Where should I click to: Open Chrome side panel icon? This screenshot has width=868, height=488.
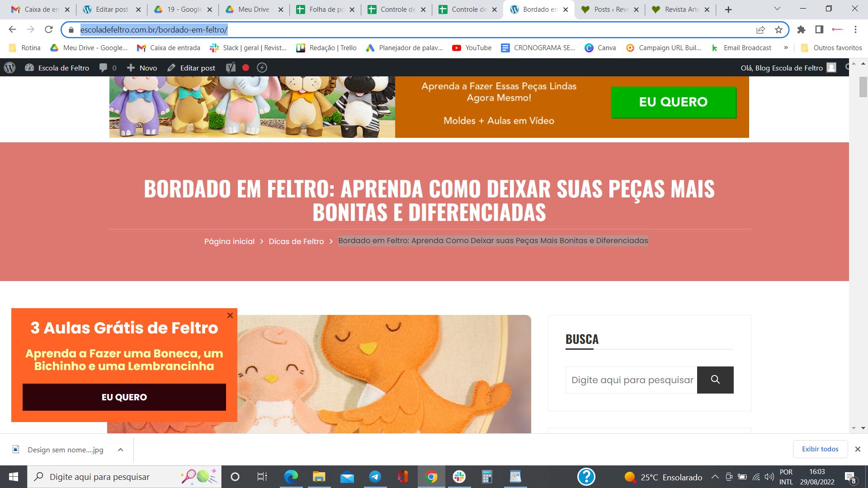(819, 29)
